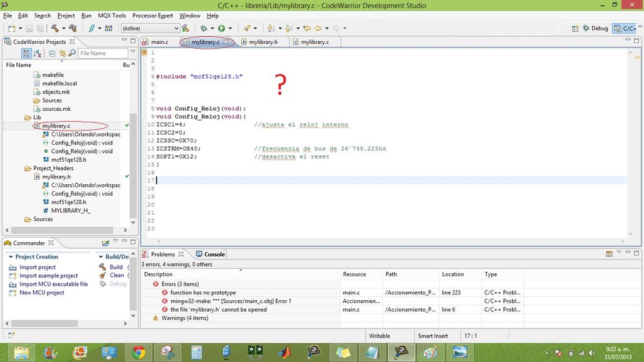Click Collapse All in CodeWarrior Projects toolbar
Image resolution: width=644 pixels, height=362 pixels.
click(x=52, y=53)
